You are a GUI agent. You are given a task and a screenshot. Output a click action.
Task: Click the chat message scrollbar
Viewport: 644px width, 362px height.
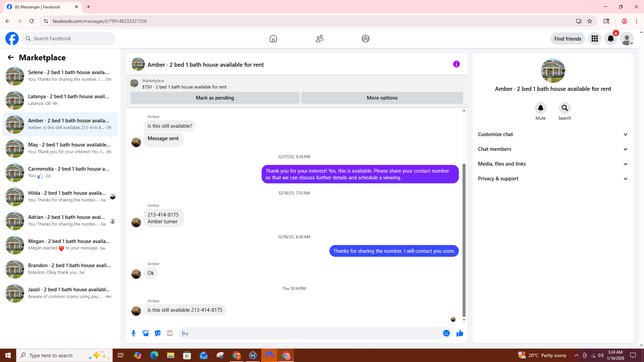point(464,240)
